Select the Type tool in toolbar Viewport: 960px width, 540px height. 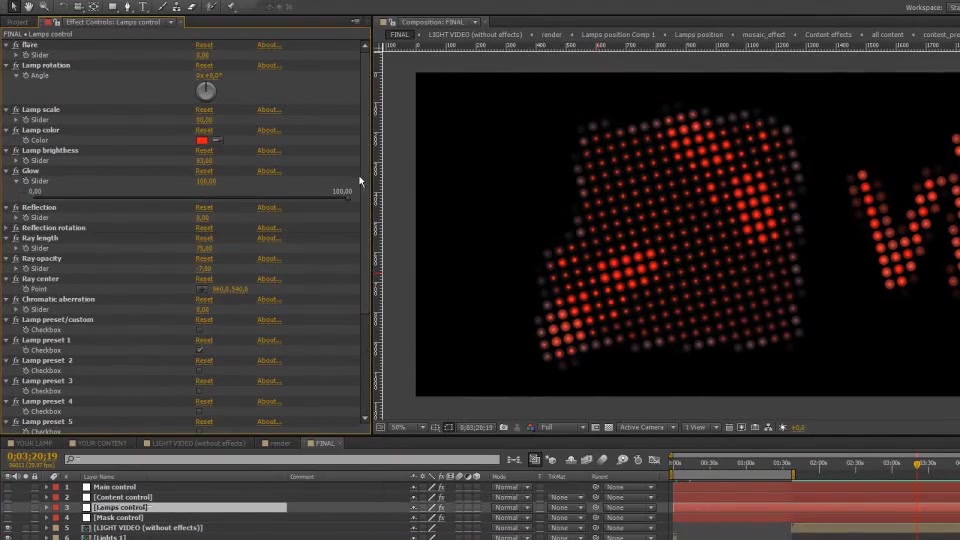pyautogui.click(x=143, y=6)
